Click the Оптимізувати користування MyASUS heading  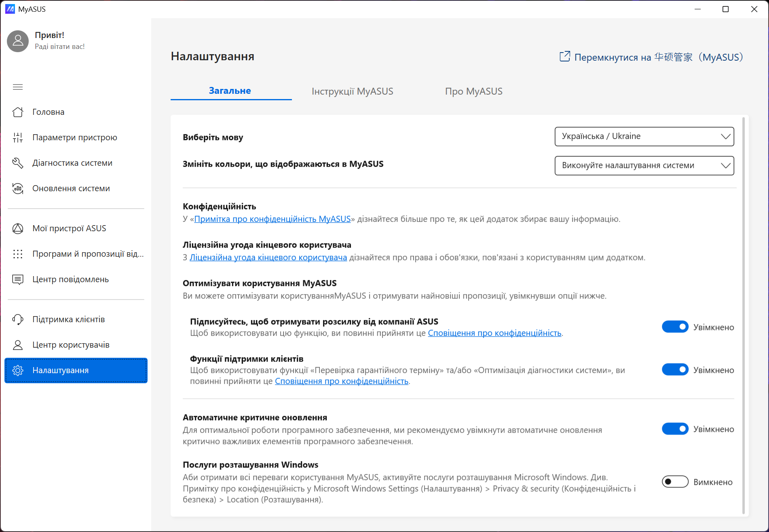260,283
